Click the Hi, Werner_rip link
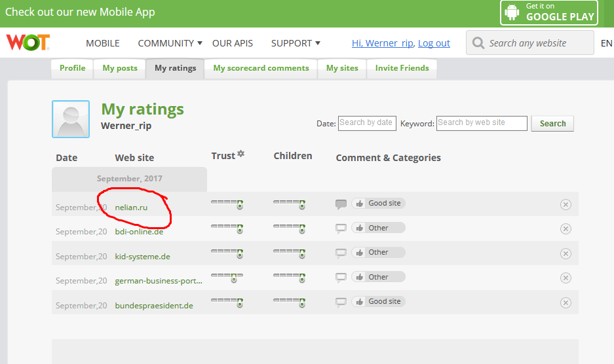The height and width of the screenshot is (364, 614). pos(383,43)
